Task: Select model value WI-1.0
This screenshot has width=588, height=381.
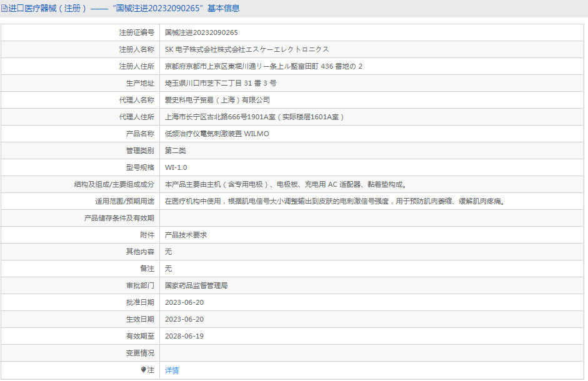Action: 176,167
